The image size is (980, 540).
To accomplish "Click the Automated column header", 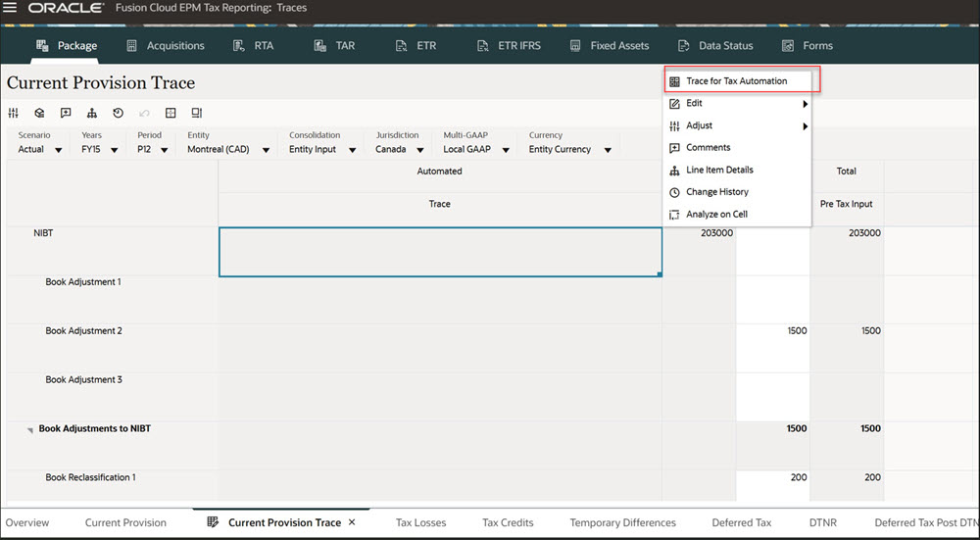I will [x=439, y=171].
